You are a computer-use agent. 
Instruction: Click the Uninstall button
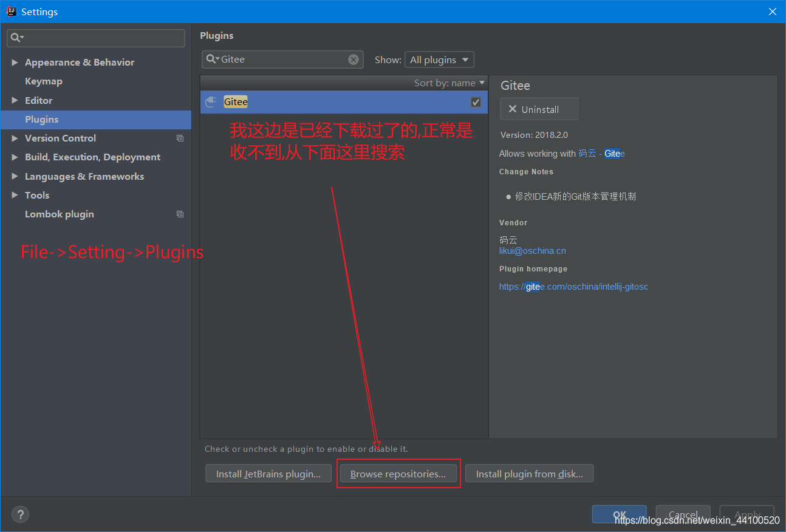(539, 109)
